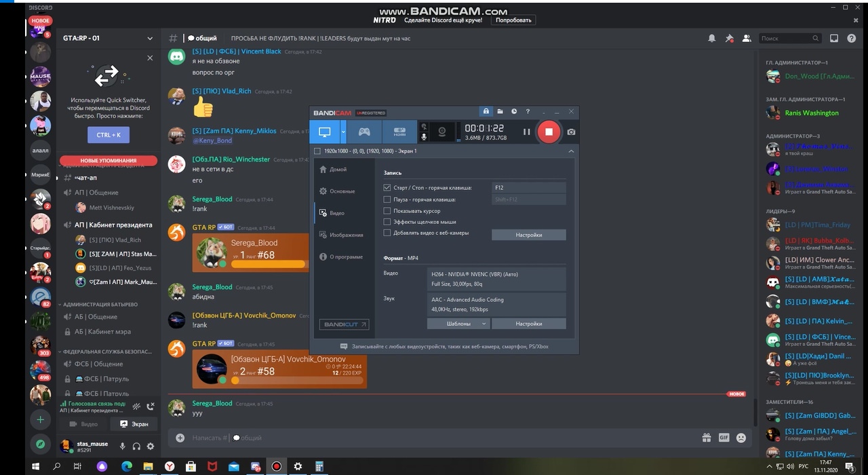Screen dimensions: 868x475
Task: Collapse ФЕДЕРАЛЬНАЯ СЛУЖБА БЕЗОПАСНОСТИ category
Action: 105,351
